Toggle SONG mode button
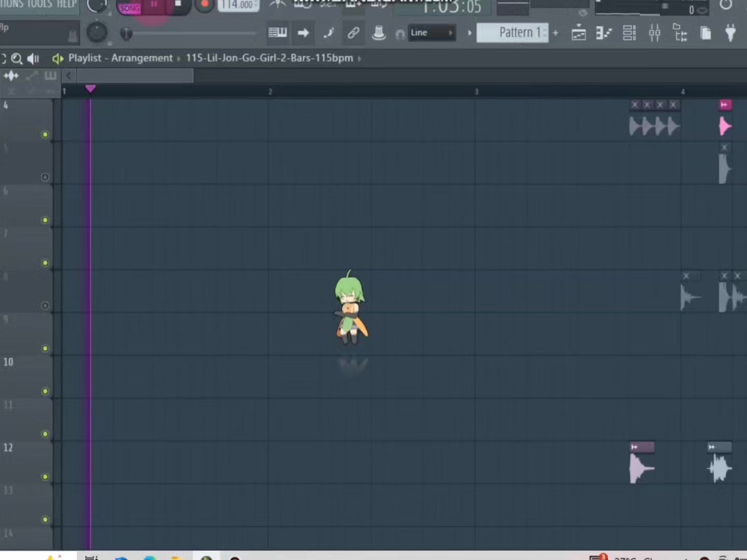 130,8
